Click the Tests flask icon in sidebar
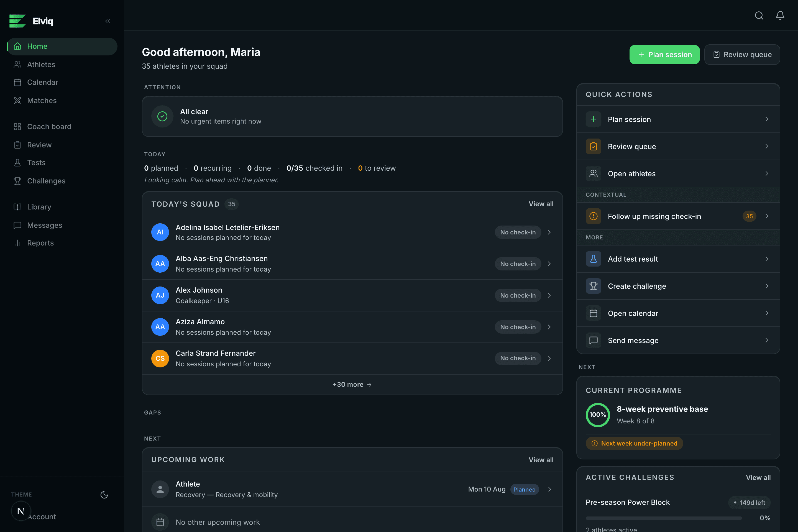This screenshot has height=532, width=798. 17,163
